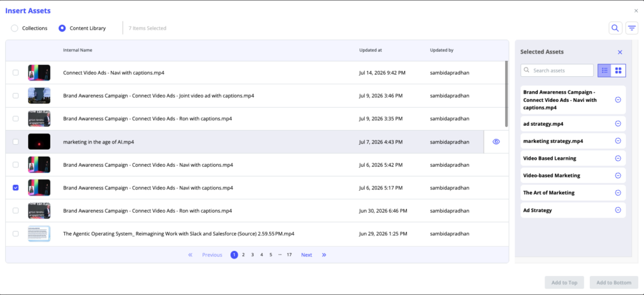Viewport: 644px width, 295px height.
Task: Focus the Search assets input field
Action: [557, 70]
